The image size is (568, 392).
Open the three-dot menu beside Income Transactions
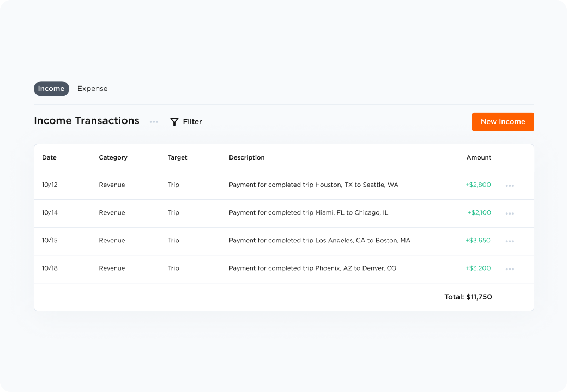click(154, 122)
